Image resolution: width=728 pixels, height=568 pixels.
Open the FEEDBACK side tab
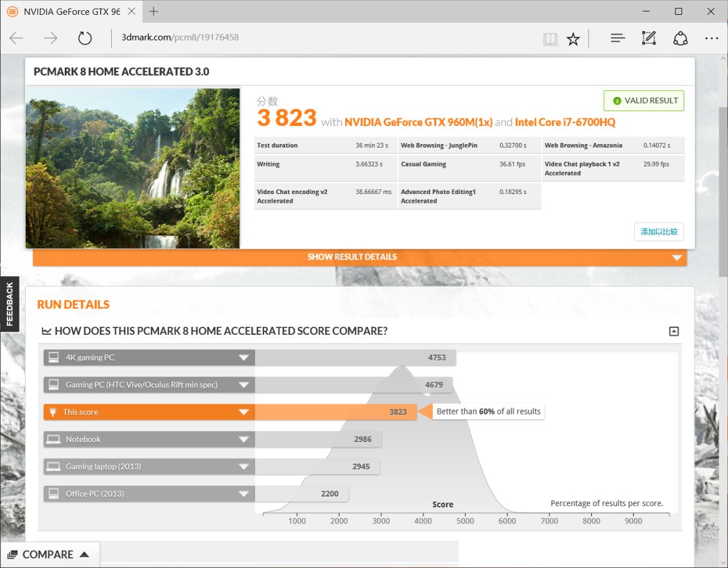[9, 304]
